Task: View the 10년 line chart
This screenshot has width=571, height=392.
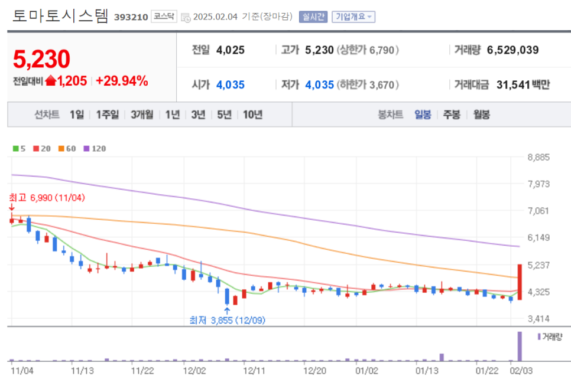Action: pyautogui.click(x=253, y=115)
